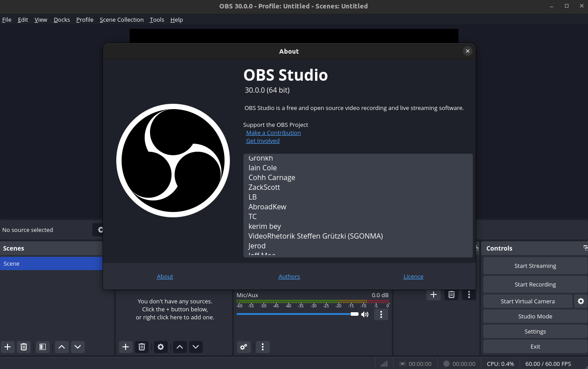Remove the selected scene with the trash icon
This screenshot has width=588, height=369.
24,347
